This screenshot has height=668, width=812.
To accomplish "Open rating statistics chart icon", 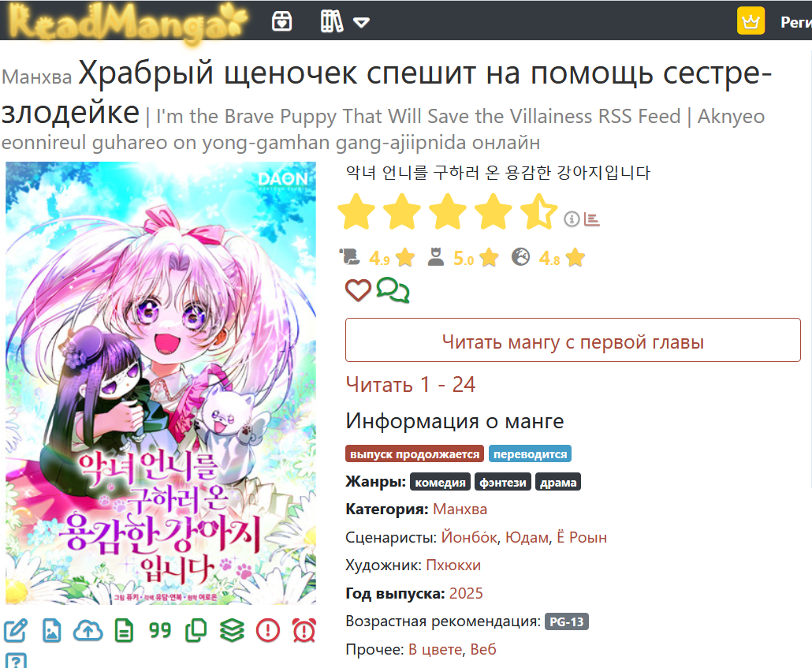I will [591, 219].
